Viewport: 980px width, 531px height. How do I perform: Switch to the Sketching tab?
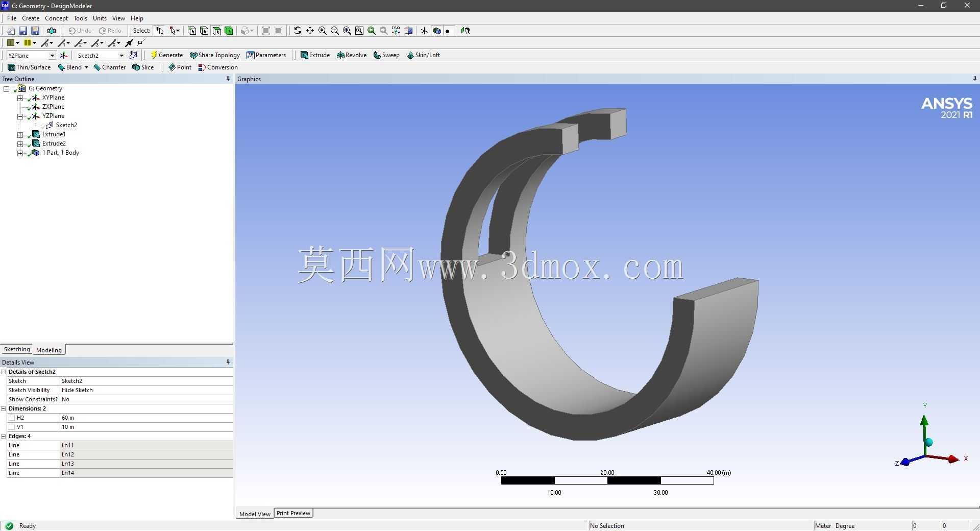coord(17,349)
